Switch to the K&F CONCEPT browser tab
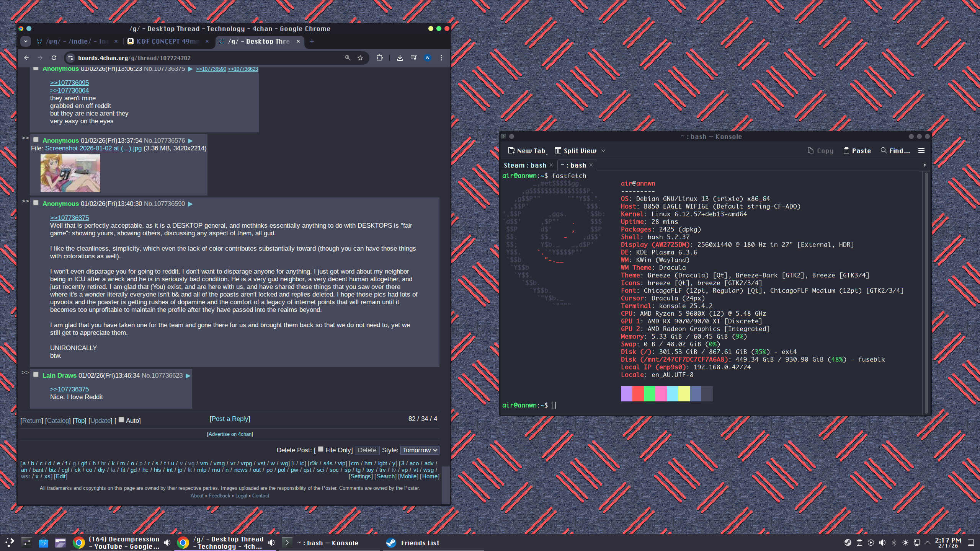Image resolution: width=980 pixels, height=551 pixels. click(168, 41)
